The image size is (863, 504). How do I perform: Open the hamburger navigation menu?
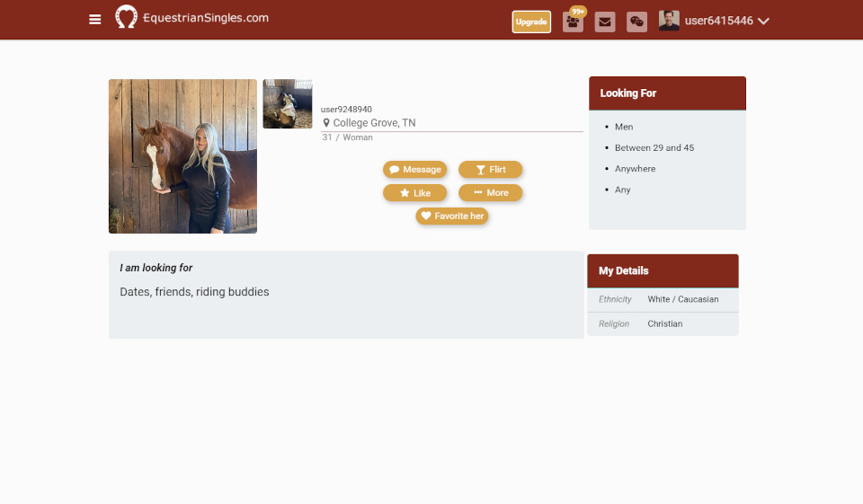coord(95,20)
